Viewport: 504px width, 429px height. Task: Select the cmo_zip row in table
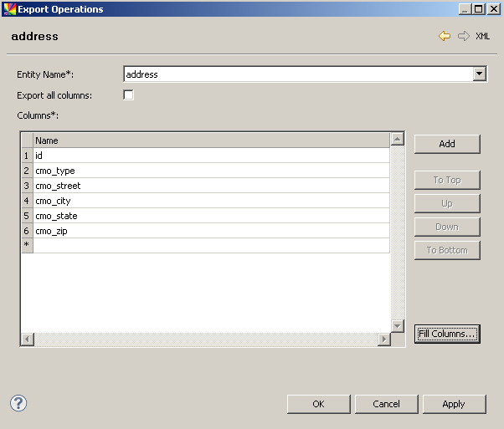click(209, 231)
